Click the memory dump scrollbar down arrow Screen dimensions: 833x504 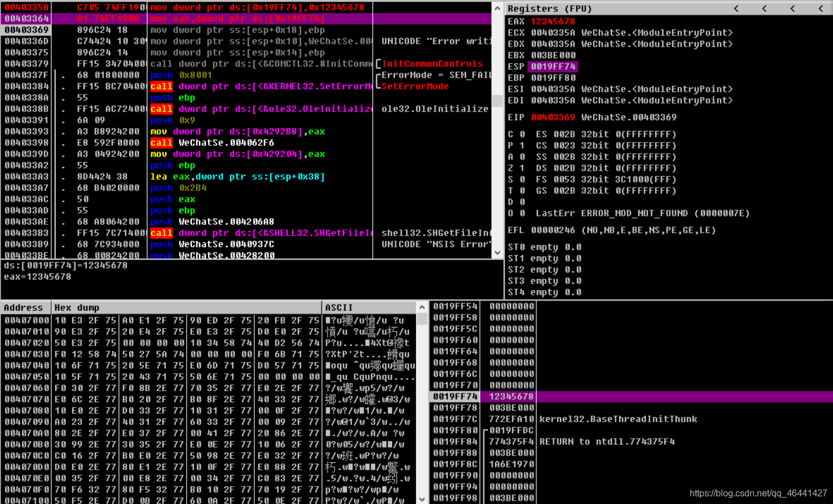click(x=422, y=499)
